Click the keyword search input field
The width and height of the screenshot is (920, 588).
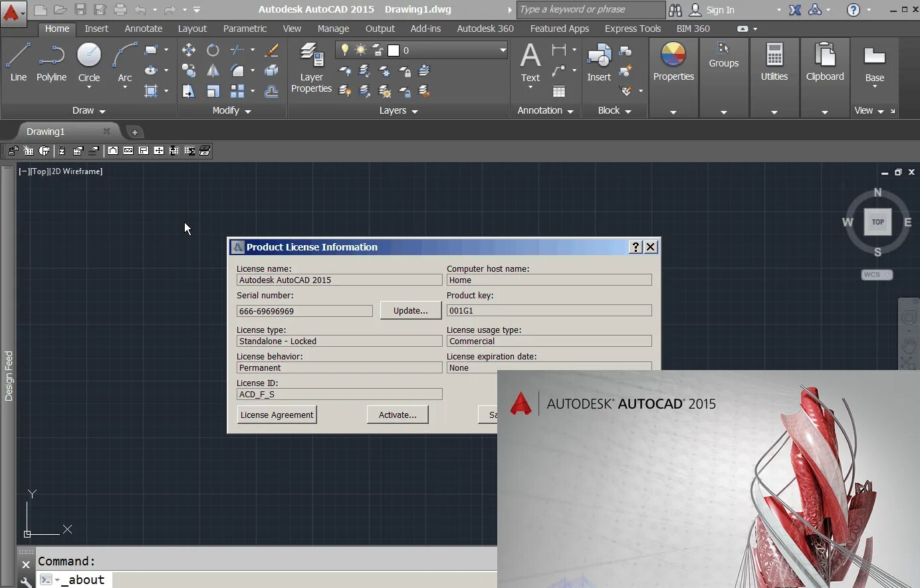click(591, 9)
